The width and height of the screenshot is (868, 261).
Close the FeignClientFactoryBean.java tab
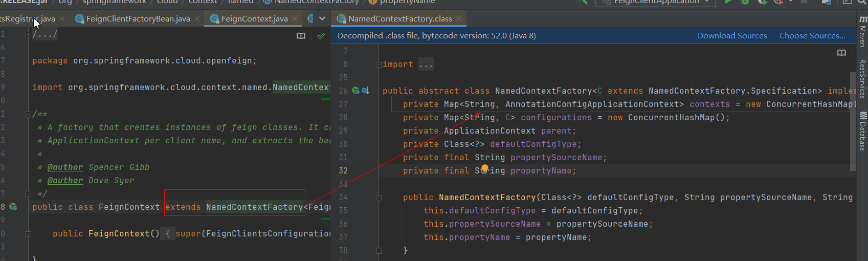197,18
